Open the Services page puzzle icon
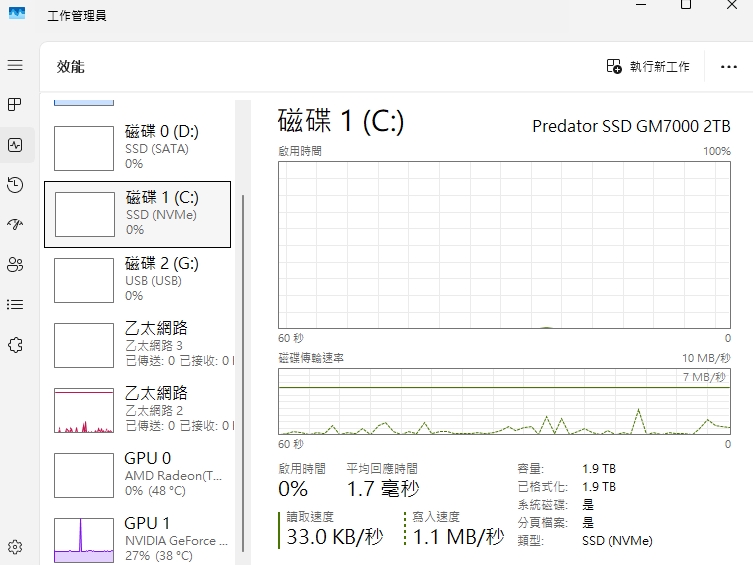Viewport: 753px width, 565px height. pos(15,345)
